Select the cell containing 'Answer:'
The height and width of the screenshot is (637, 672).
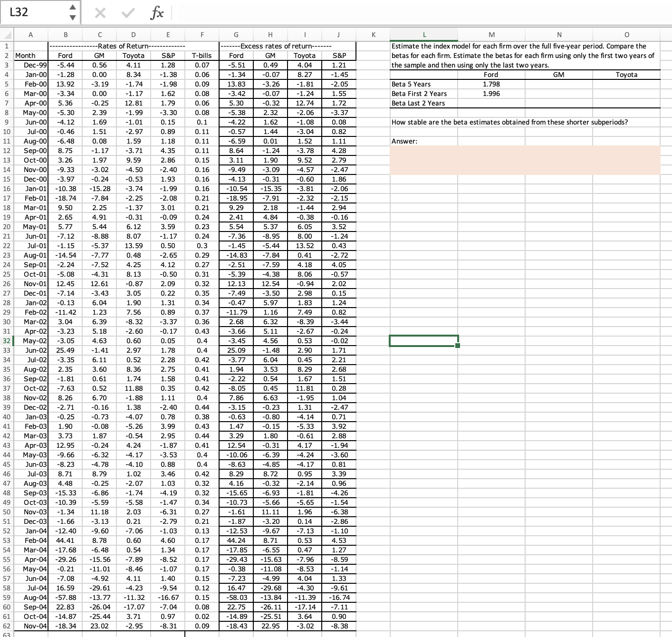403,141
